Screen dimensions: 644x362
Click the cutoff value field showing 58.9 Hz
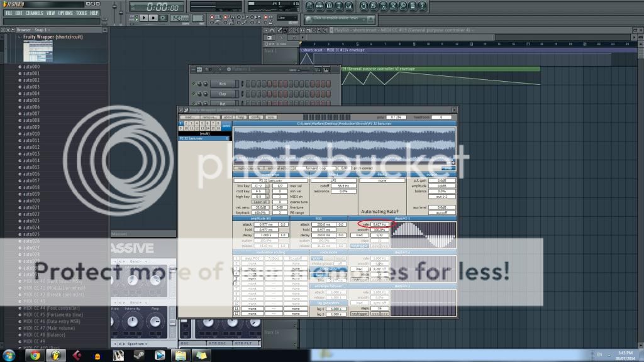pos(343,186)
